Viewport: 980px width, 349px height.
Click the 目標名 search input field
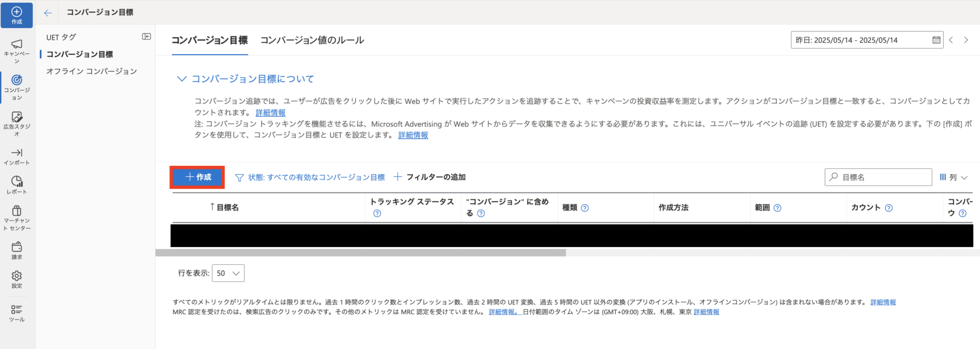(878, 177)
